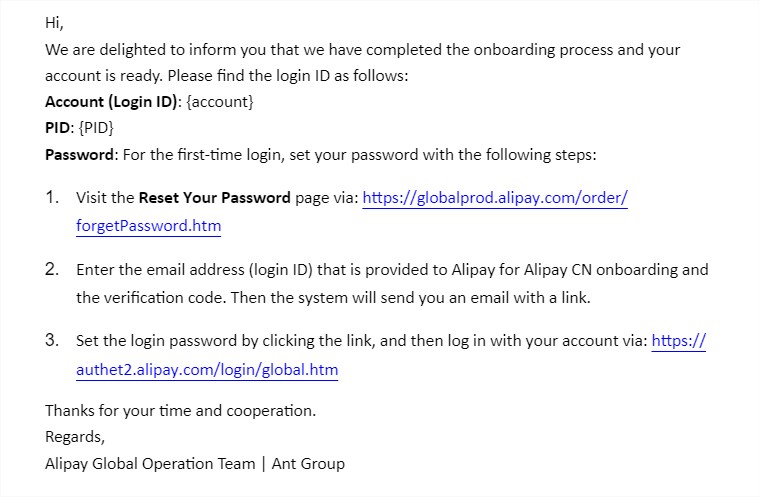
Task: Click list number 2 of the steps
Action: (53, 270)
